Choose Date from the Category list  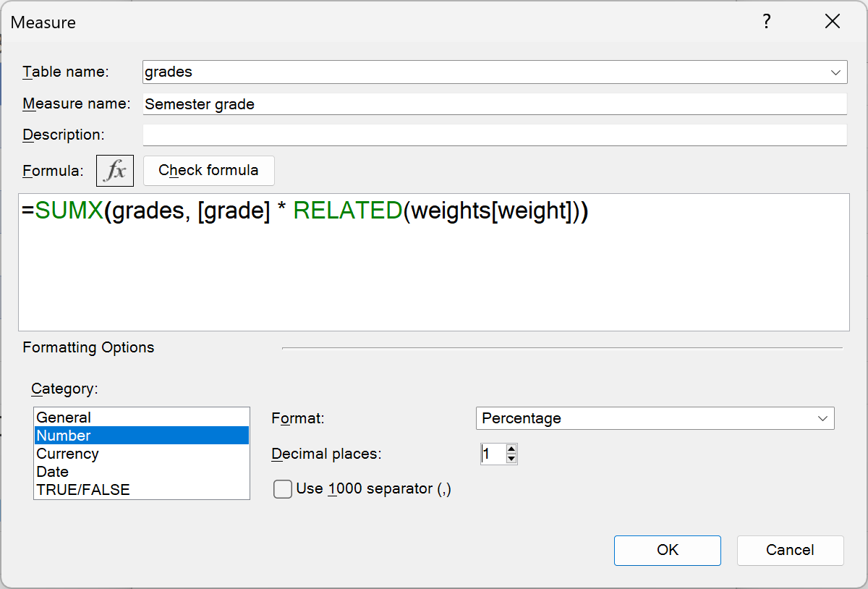(x=53, y=472)
